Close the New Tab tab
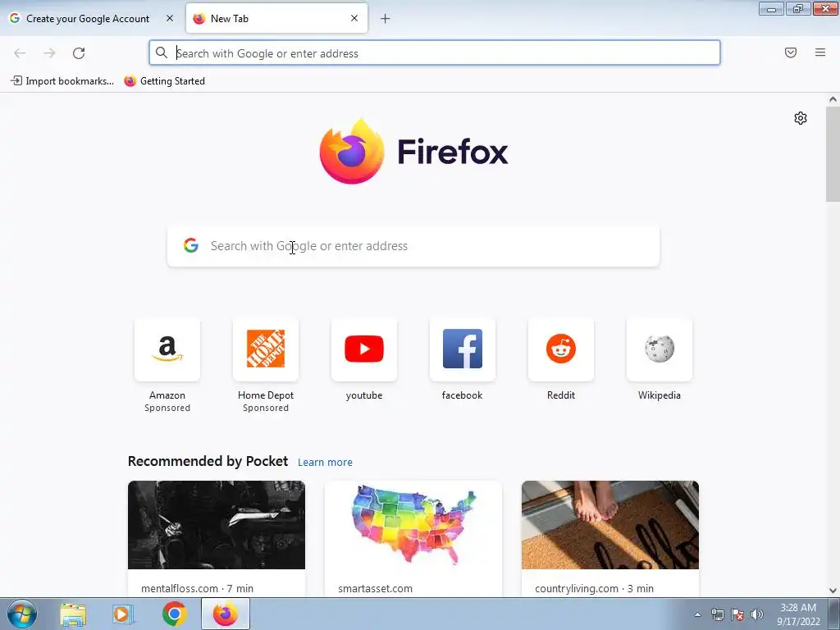This screenshot has width=840, height=630. pos(354,18)
